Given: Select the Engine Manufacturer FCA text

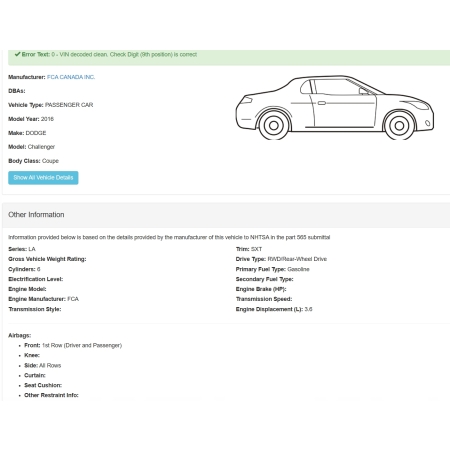Looking at the screenshot, I should pos(43,299).
